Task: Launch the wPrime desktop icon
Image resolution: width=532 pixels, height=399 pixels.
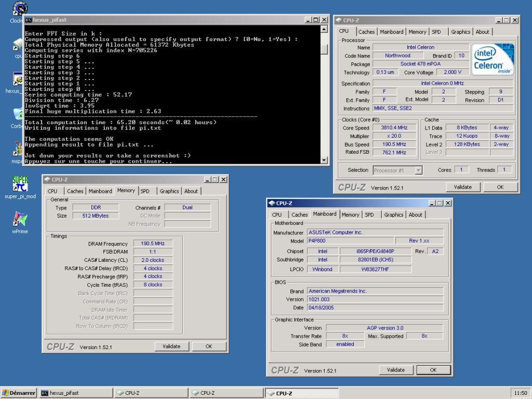Action: tap(20, 222)
